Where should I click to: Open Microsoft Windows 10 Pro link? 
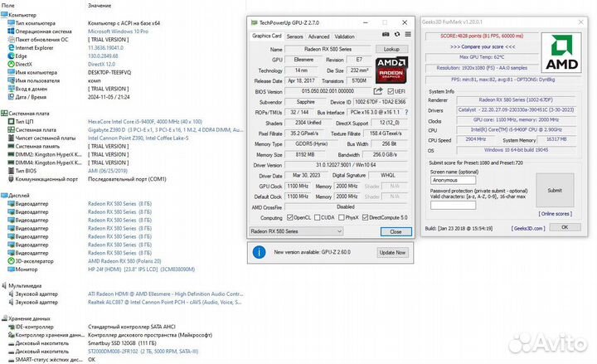point(118,32)
